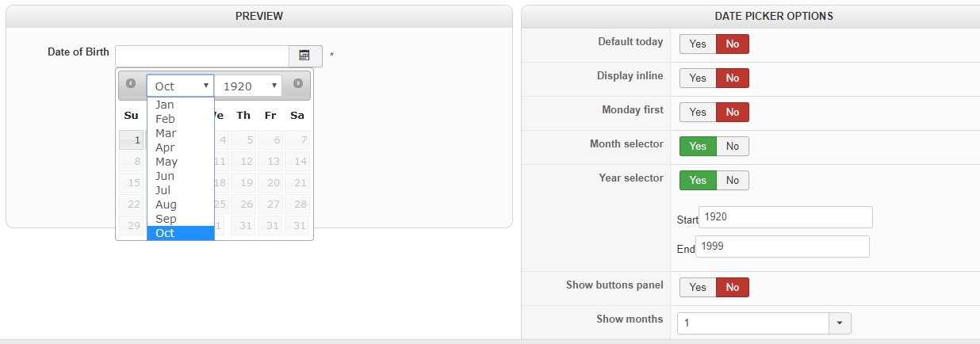Go to next month arrow

[x=298, y=83]
